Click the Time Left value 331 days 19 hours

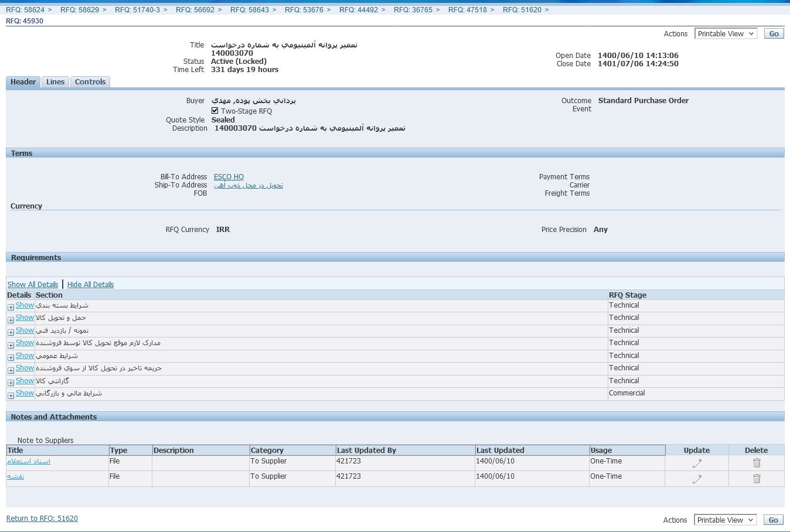coord(245,70)
